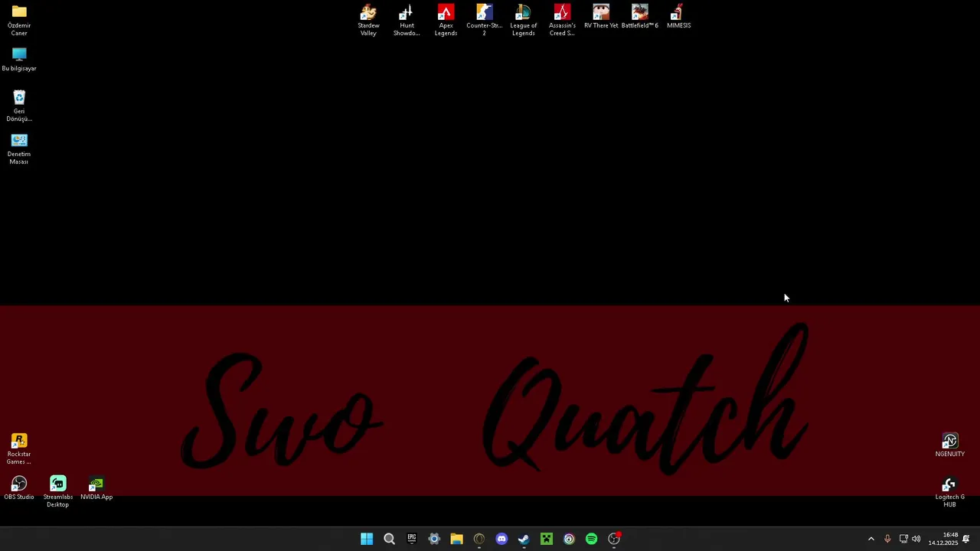
Task: Open Discord from taskbar
Action: pyautogui.click(x=501, y=539)
